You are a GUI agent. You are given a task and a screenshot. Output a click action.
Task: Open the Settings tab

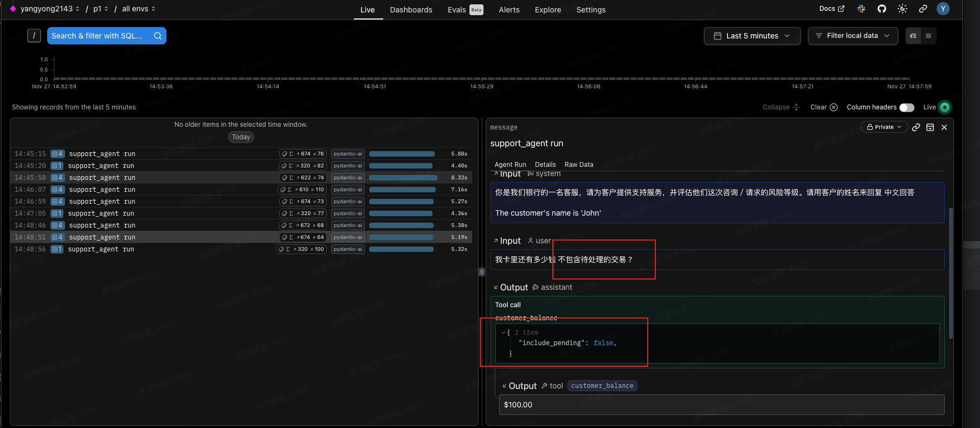[x=591, y=10]
